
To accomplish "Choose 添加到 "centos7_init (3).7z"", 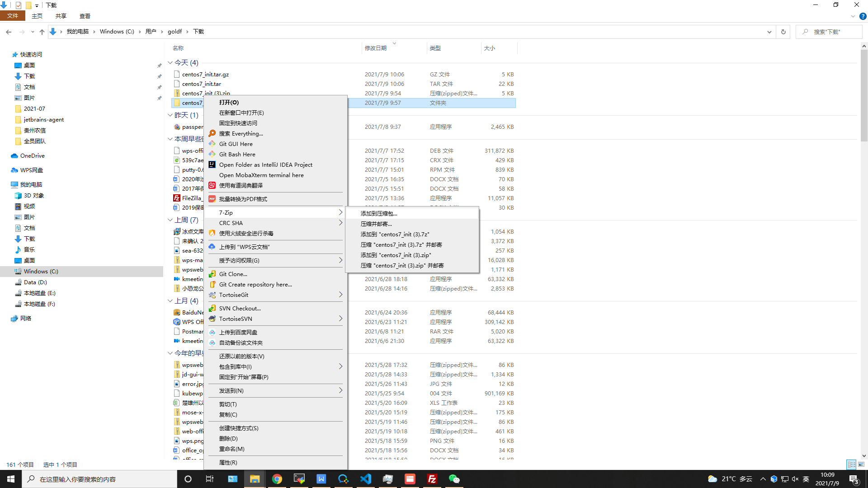I will tap(412, 234).
